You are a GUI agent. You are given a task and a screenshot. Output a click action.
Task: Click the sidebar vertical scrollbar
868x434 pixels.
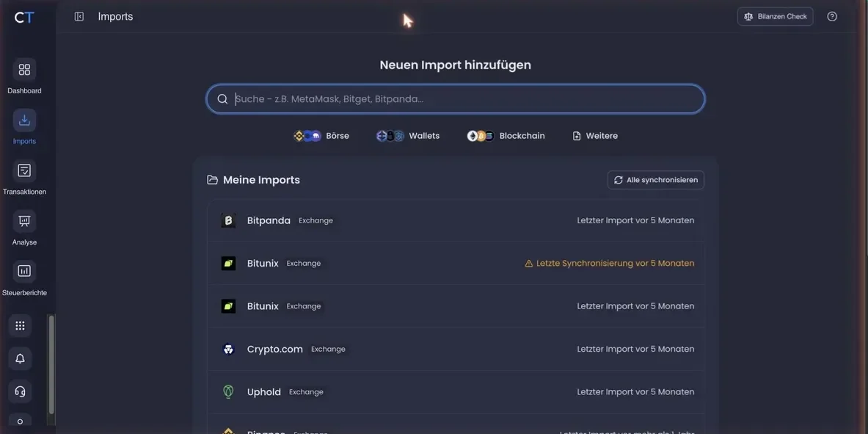pyautogui.click(x=51, y=364)
